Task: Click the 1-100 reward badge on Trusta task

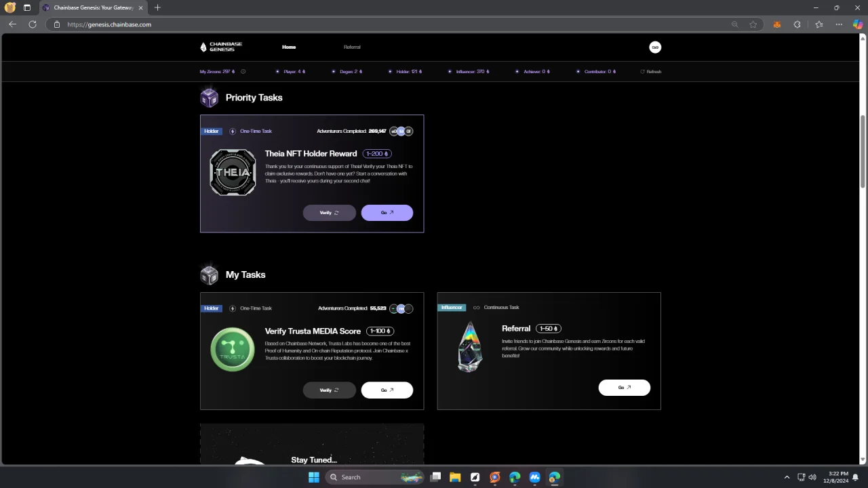Action: point(380,331)
